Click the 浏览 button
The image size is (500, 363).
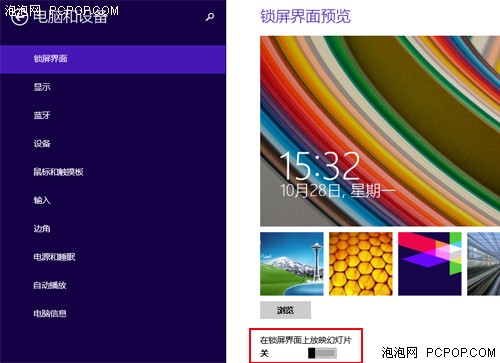click(285, 310)
